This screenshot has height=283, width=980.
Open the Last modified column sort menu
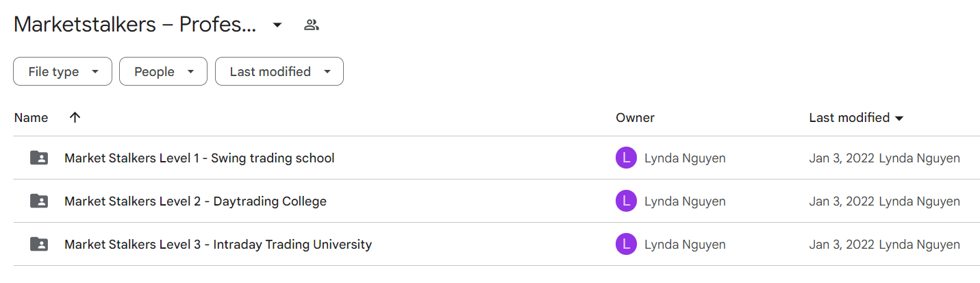click(856, 117)
